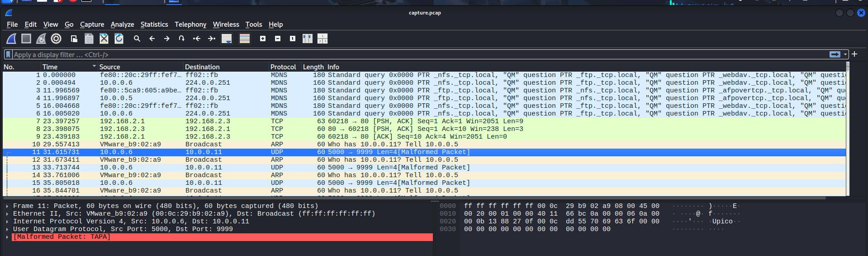Click the add filter button plus sign
This screenshot has width=868, height=256.
point(854,54)
